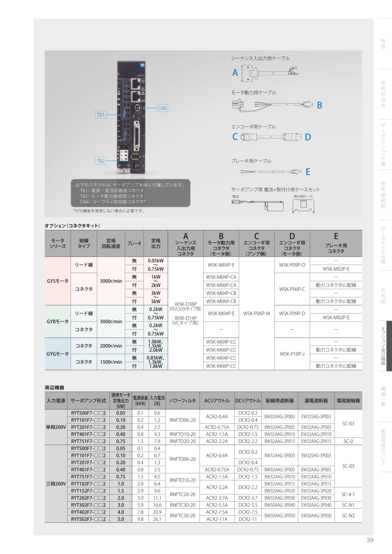Click the ACR2-11A reactor cell
Screen dimensions: 392x554
(x=216, y=519)
